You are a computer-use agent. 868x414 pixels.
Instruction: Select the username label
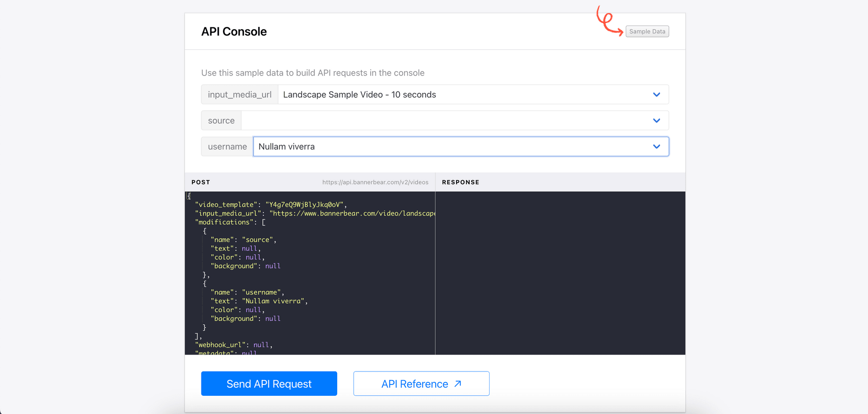227,146
